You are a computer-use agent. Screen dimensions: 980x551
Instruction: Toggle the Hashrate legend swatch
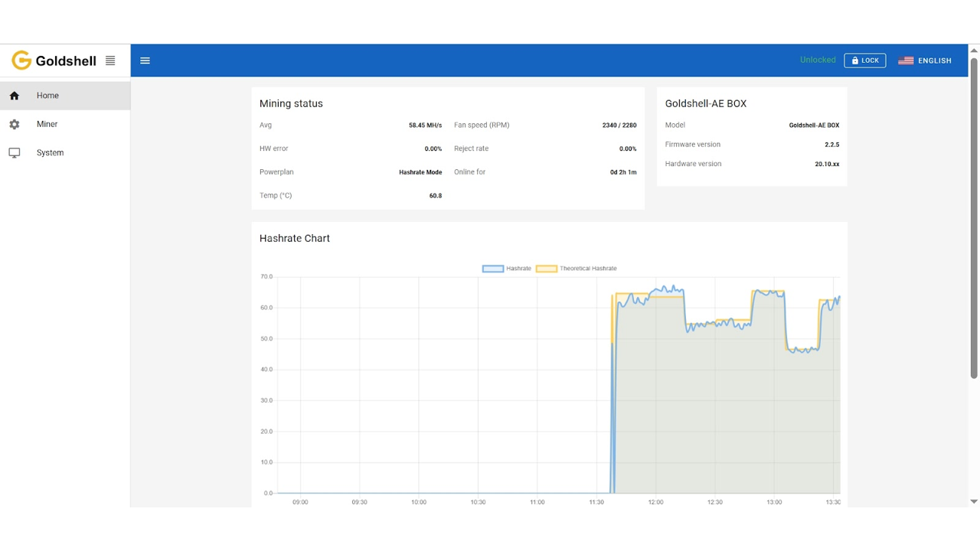(493, 269)
